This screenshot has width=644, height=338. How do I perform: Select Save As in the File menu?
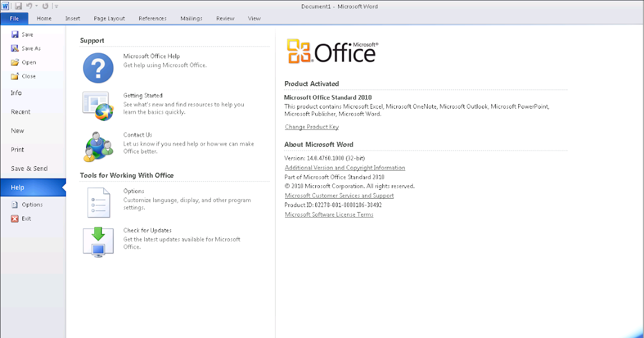(x=31, y=49)
